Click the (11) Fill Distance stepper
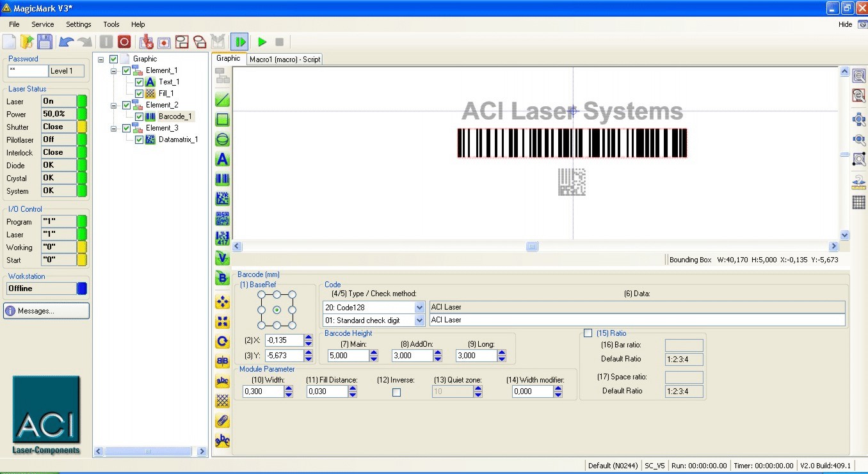 (x=353, y=391)
